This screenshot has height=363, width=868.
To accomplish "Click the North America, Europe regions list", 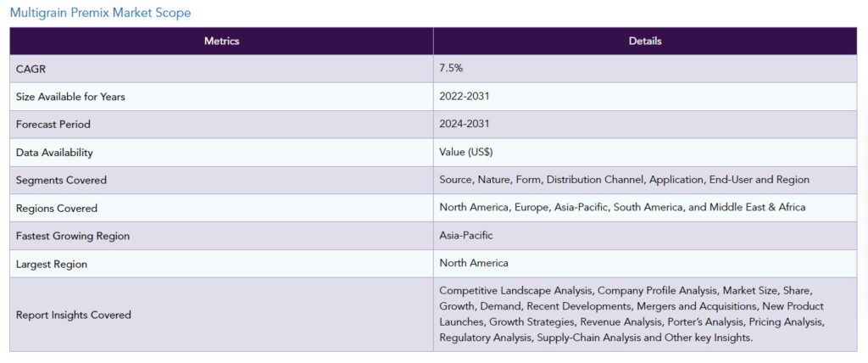I will pyautogui.click(x=622, y=207).
